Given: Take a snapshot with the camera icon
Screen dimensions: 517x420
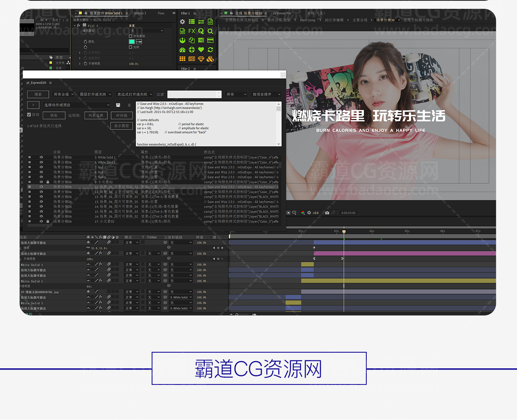Looking at the screenshot, I should 327,213.
